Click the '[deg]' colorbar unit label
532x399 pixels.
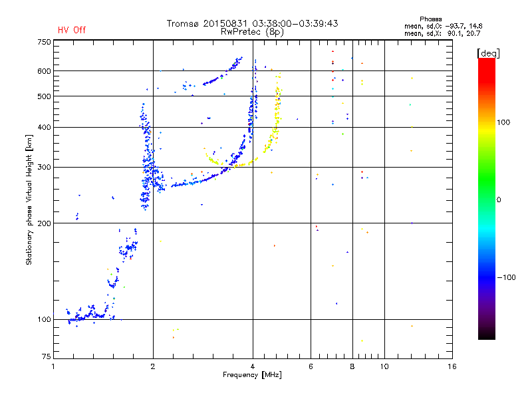[x=488, y=53]
